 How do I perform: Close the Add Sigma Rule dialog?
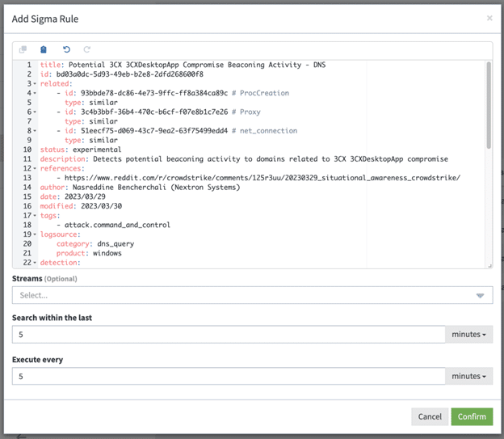coord(489,18)
